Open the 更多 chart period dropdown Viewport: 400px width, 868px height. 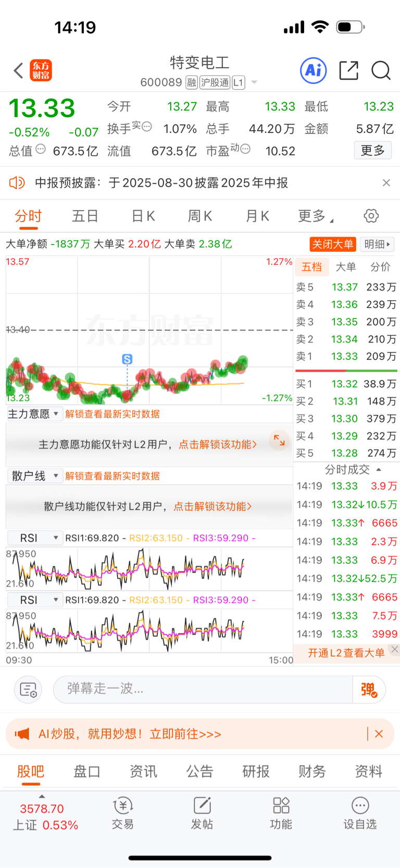coord(316,216)
